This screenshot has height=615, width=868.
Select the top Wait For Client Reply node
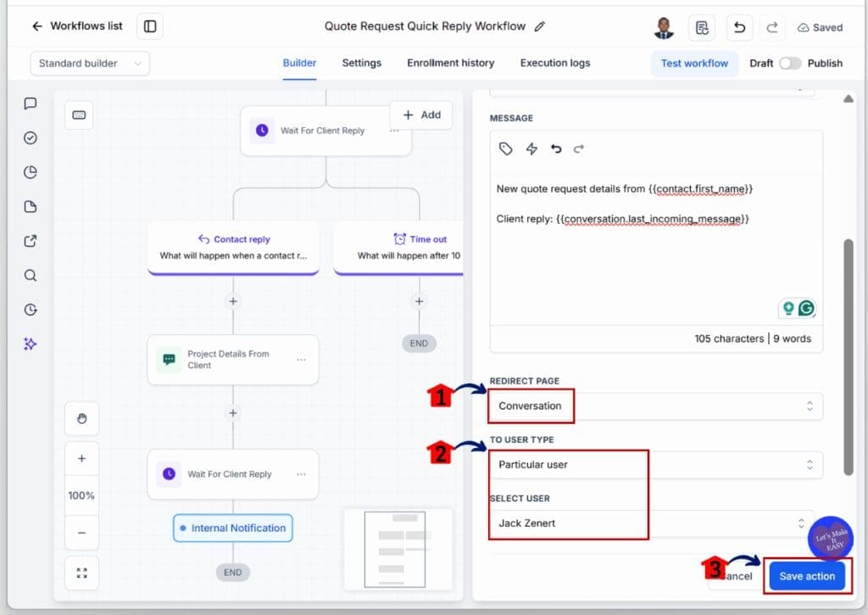point(325,131)
